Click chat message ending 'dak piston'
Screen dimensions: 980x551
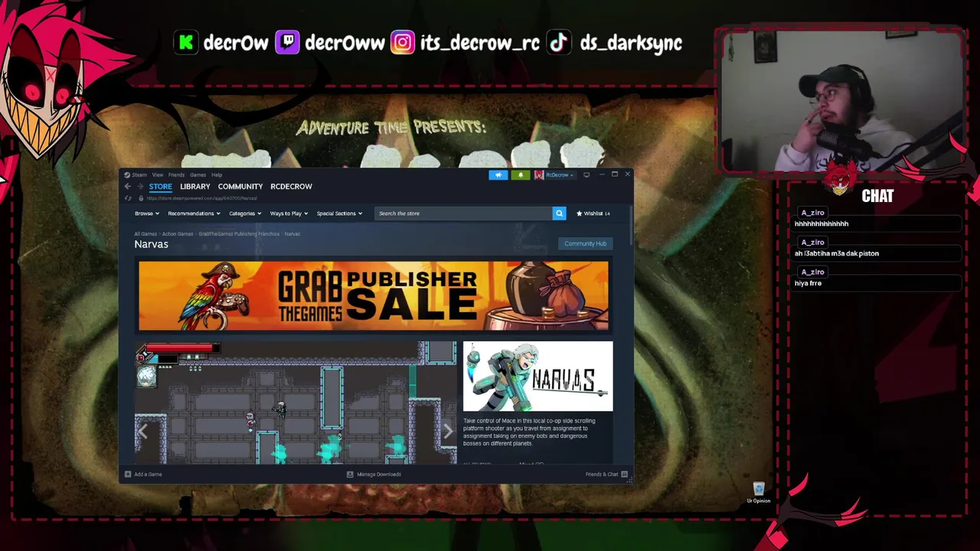837,253
